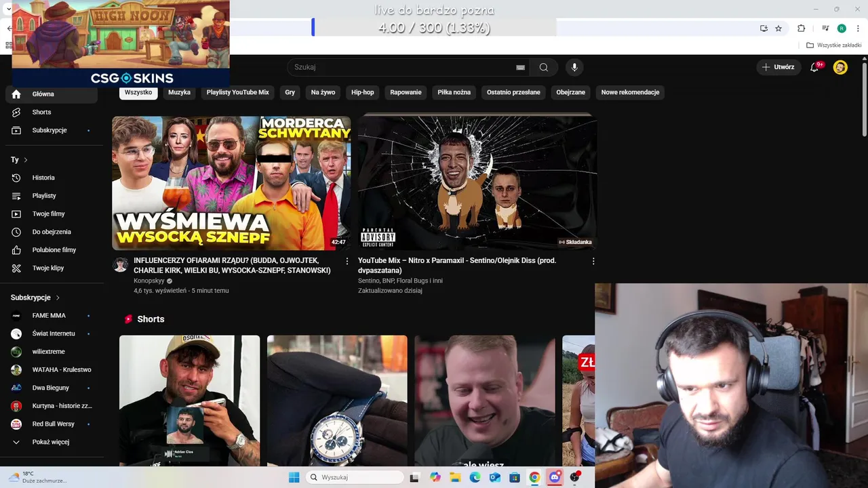Open the Konopskyy channel avatar beside video title
The width and height of the screenshot is (868, 488).
pos(121,264)
